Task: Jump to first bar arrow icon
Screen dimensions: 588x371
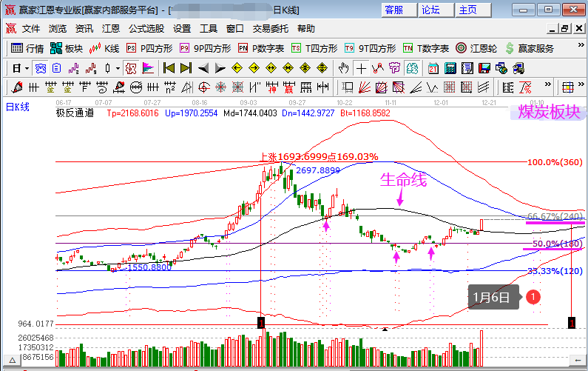Action: coord(169,68)
